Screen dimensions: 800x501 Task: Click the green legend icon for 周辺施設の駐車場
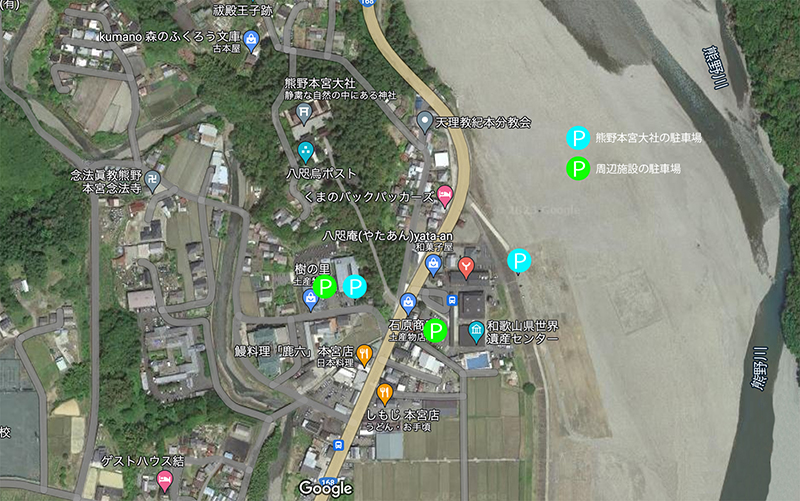point(578,168)
